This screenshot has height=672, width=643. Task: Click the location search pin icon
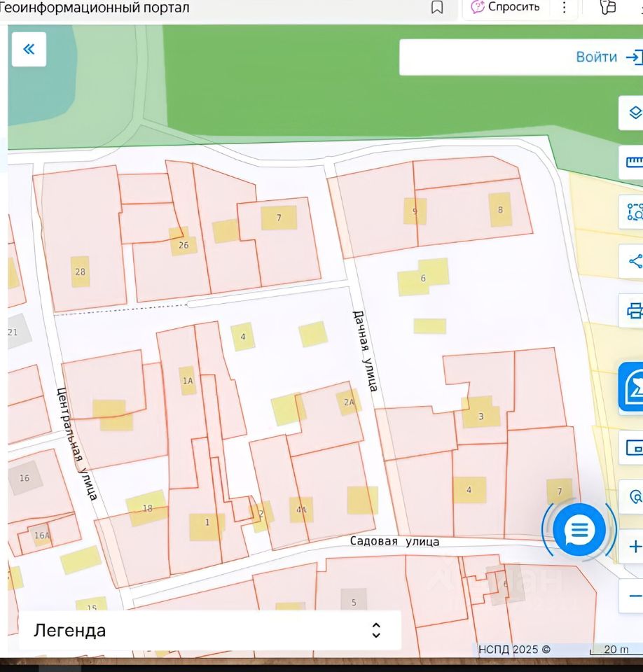[634, 497]
